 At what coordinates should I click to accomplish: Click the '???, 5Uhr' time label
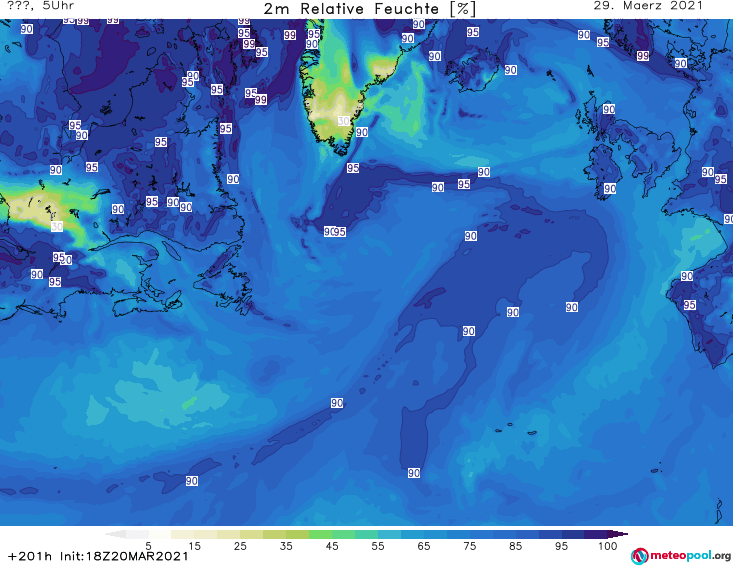[x=40, y=6]
